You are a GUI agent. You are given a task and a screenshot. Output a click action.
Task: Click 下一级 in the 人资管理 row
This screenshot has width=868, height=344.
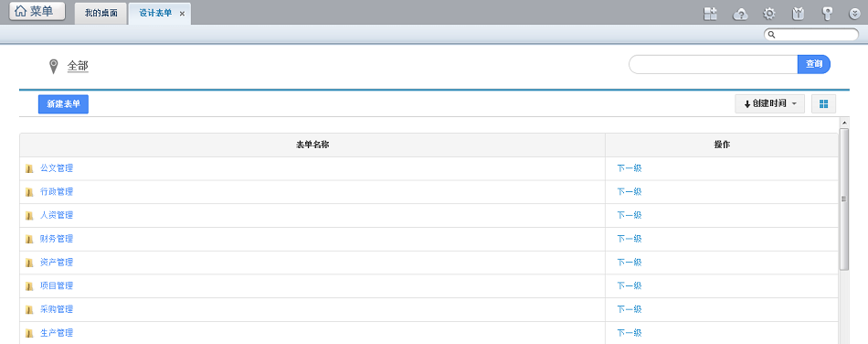tap(630, 215)
